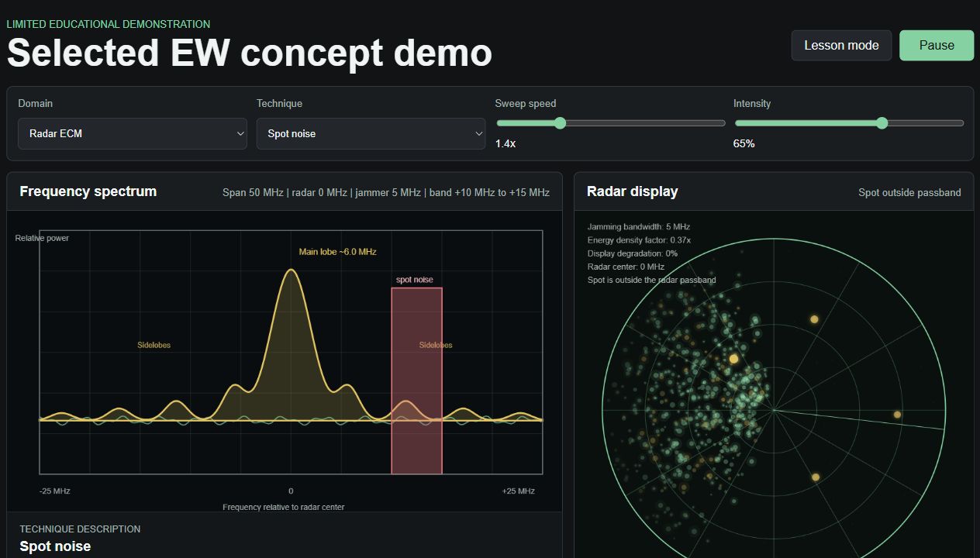Click the left Sidelobes label
The width and height of the screenshot is (980, 558).
[154, 345]
